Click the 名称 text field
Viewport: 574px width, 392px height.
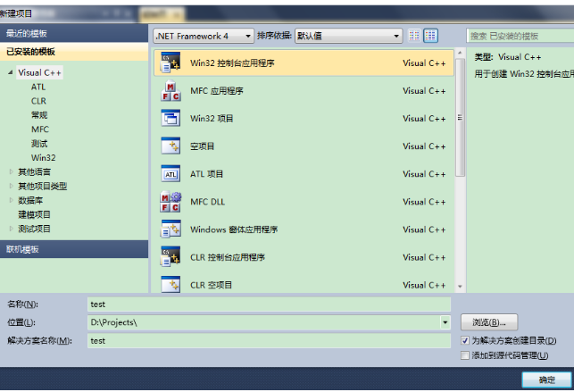click(x=268, y=304)
